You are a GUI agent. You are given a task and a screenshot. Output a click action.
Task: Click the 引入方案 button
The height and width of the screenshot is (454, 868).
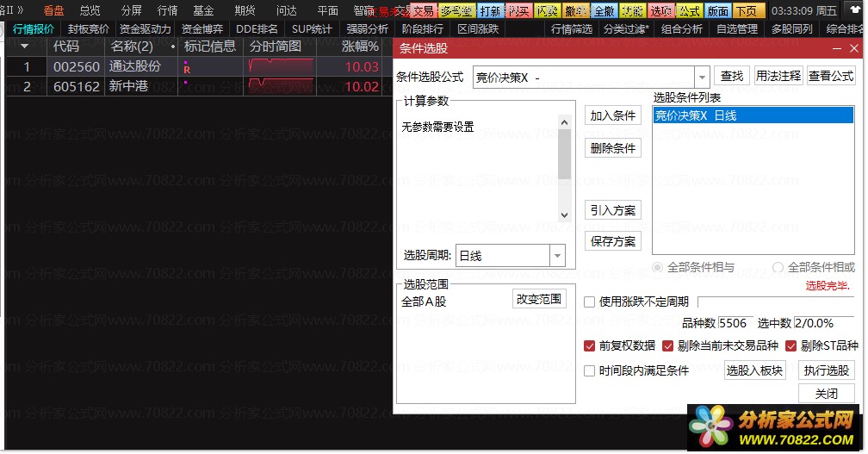tap(613, 210)
